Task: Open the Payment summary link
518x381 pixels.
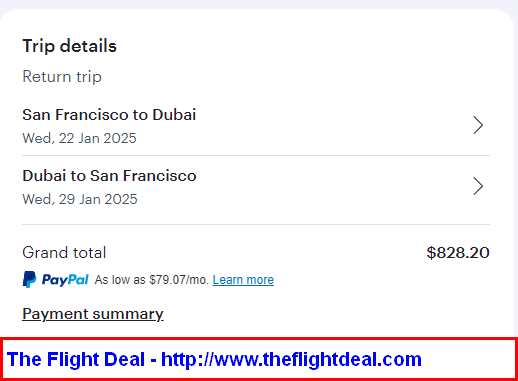Action: (93, 314)
